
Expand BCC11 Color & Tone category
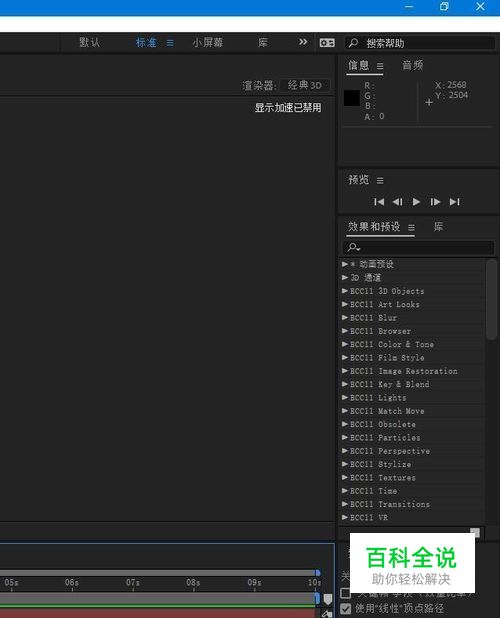tap(345, 344)
